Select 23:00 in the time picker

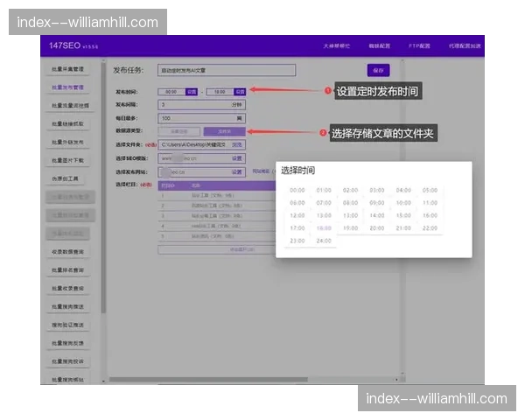pos(297,241)
